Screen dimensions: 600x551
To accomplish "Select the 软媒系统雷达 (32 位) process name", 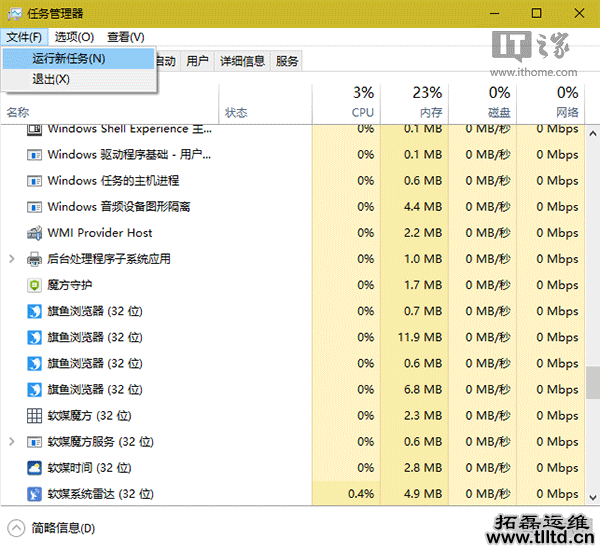I will (101, 494).
